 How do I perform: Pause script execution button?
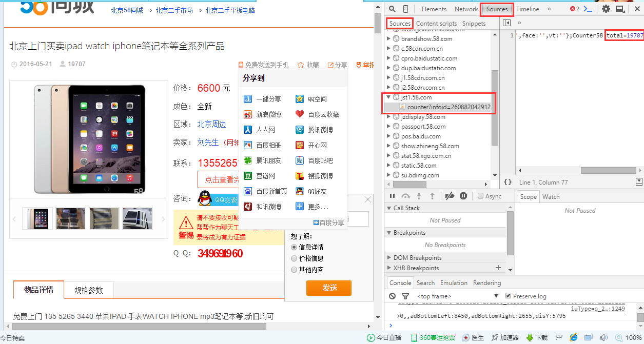click(x=393, y=196)
